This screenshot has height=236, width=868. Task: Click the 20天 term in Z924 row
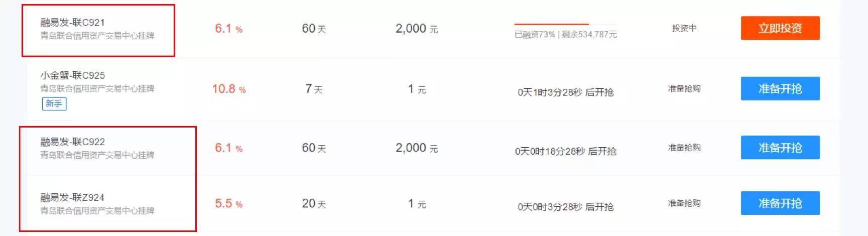coord(314,204)
